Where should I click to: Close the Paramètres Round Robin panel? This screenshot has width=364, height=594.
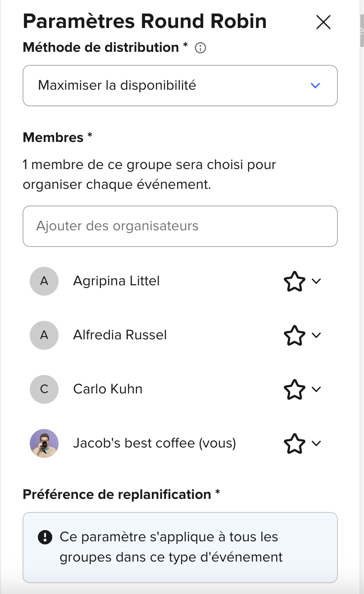[x=323, y=22]
